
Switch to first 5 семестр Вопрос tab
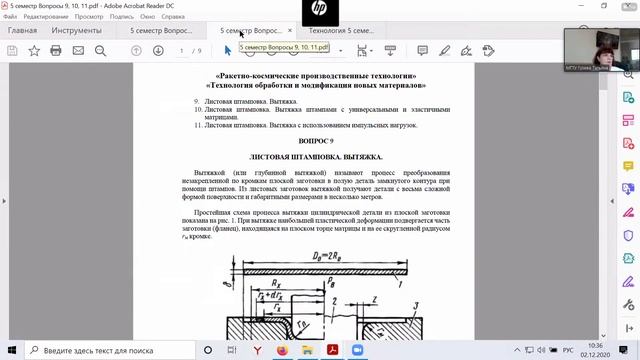(x=161, y=31)
